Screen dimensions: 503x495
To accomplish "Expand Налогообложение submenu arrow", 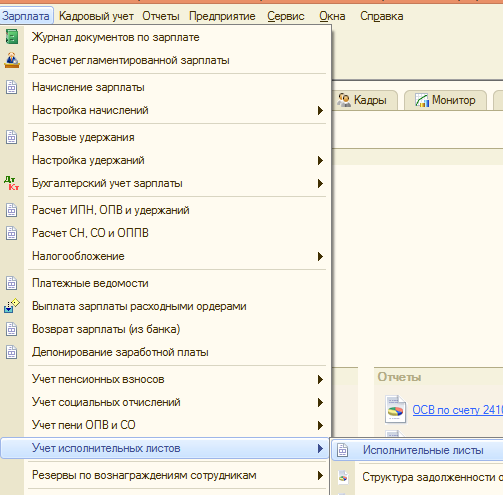I will pos(320,256).
